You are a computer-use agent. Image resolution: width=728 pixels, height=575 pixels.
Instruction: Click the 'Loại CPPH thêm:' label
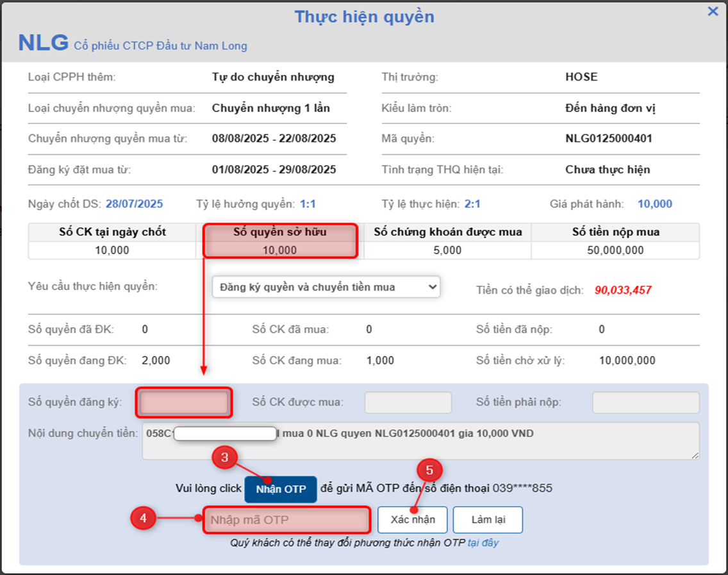tap(72, 77)
